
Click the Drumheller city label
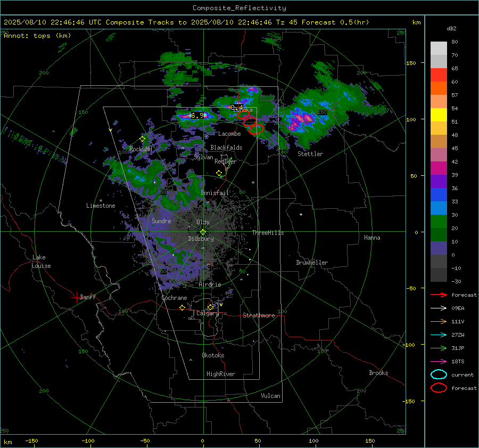(x=312, y=263)
